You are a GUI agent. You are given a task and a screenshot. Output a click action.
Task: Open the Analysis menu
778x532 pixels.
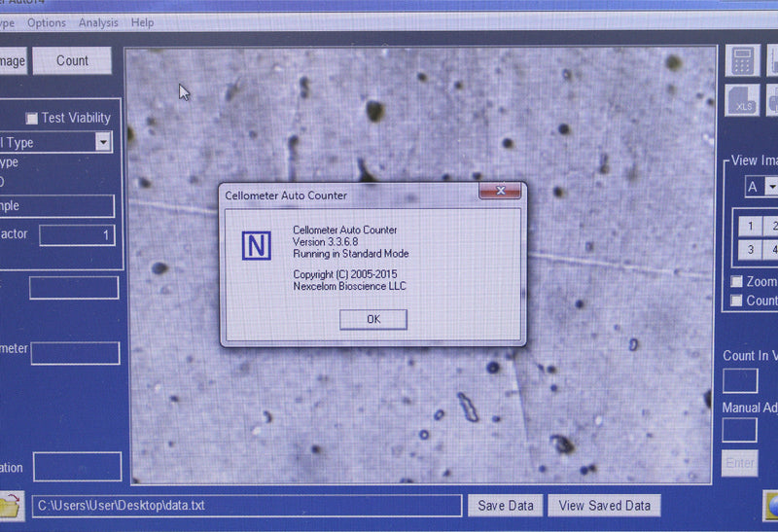(98, 22)
